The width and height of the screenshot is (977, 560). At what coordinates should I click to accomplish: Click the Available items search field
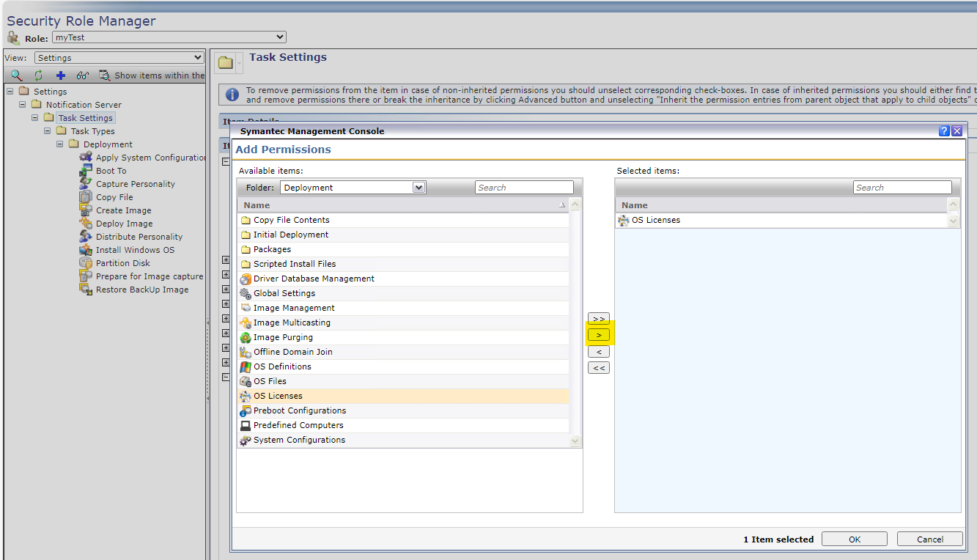tap(524, 188)
